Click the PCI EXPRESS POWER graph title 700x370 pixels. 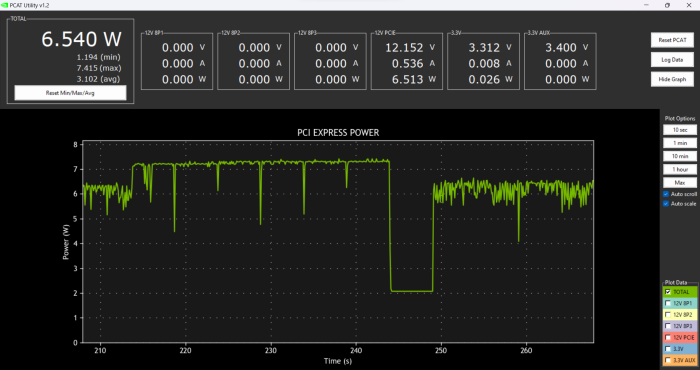338,133
